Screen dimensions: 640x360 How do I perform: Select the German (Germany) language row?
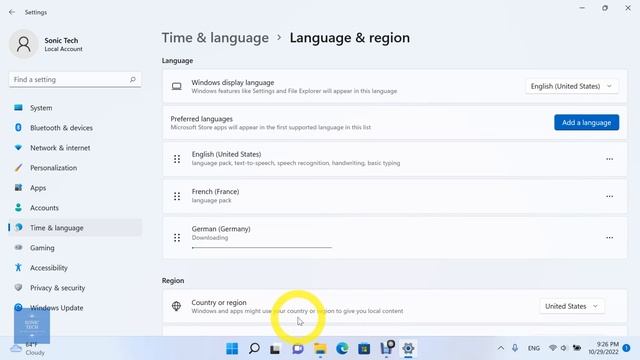(x=395, y=238)
